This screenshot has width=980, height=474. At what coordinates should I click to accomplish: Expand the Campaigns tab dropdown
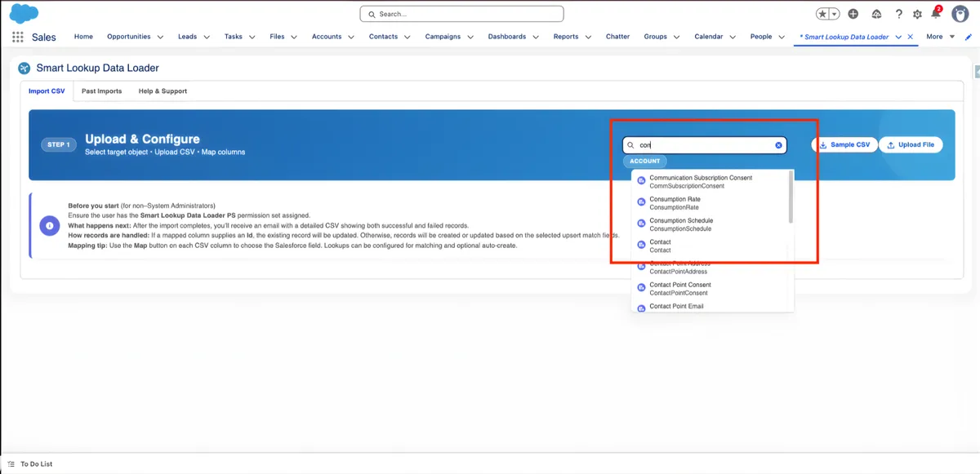pyautogui.click(x=470, y=37)
